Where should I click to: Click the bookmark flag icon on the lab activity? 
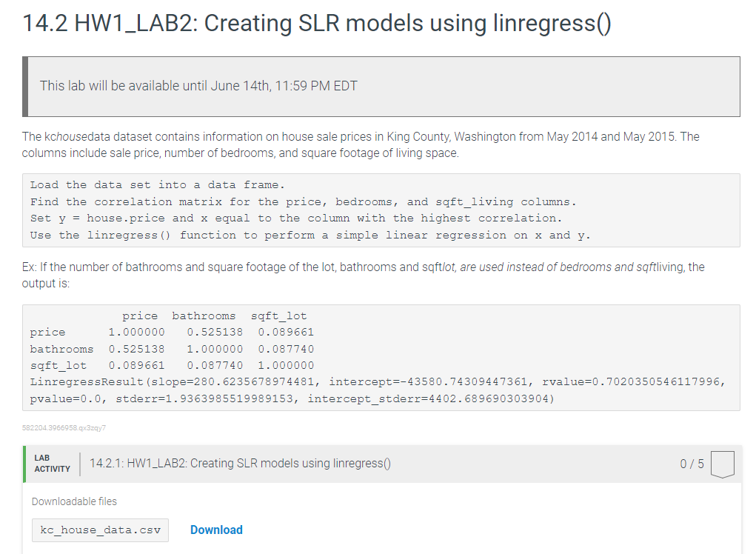point(722,463)
